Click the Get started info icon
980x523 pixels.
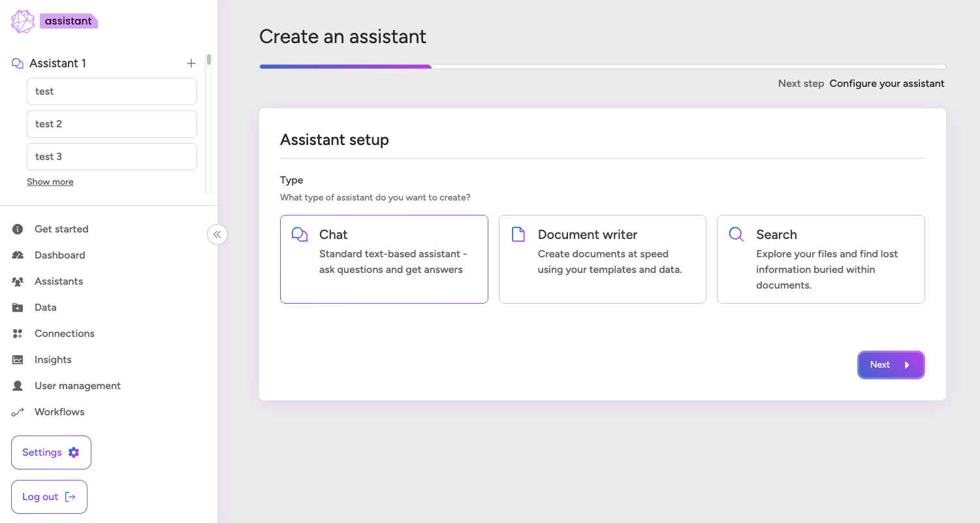click(18, 229)
